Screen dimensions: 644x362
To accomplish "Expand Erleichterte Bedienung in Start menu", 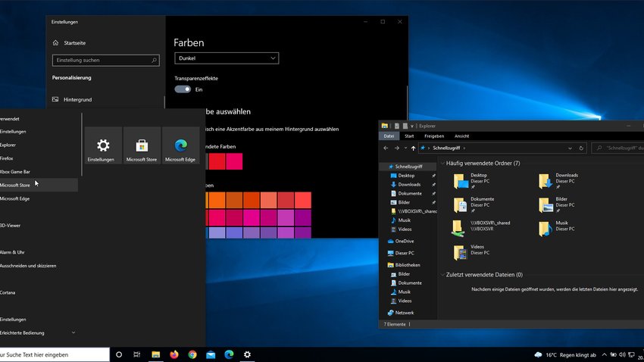I will 73,333.
